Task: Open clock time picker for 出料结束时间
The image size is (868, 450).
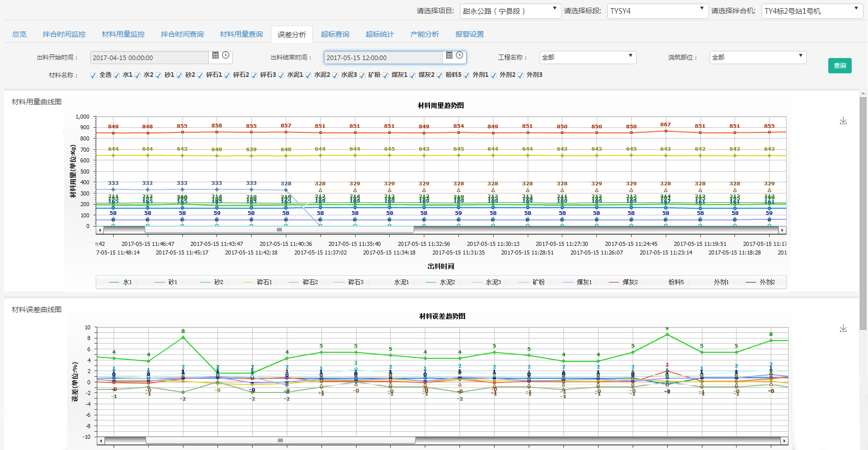Action: (x=459, y=55)
